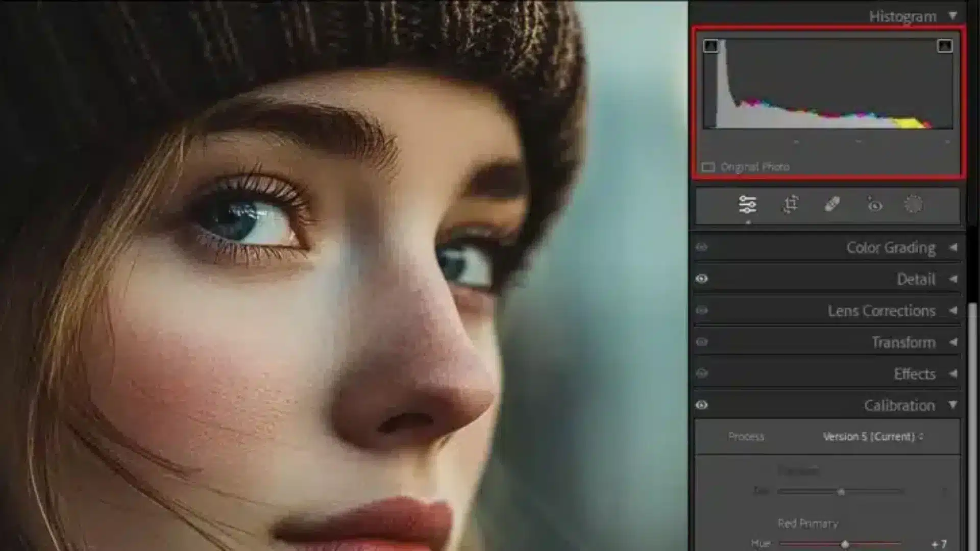Toggle Transform panel eye switch
Screen dimensions: 980x551
pyautogui.click(x=702, y=342)
